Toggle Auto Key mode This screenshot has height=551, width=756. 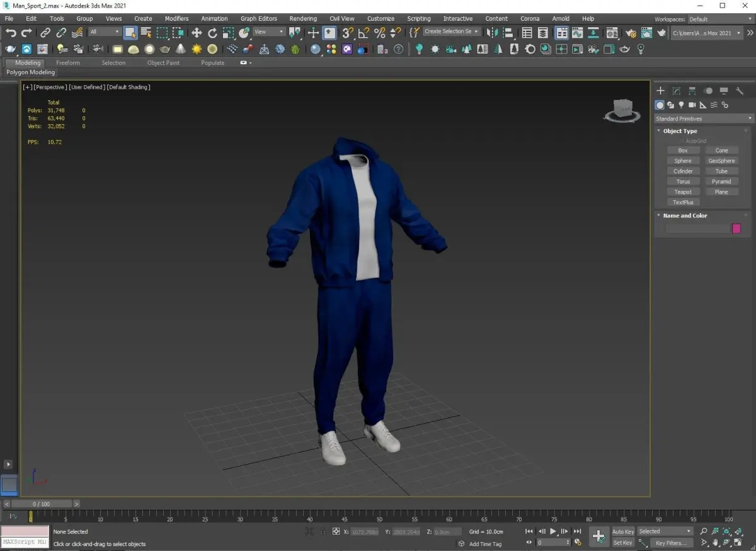click(623, 531)
